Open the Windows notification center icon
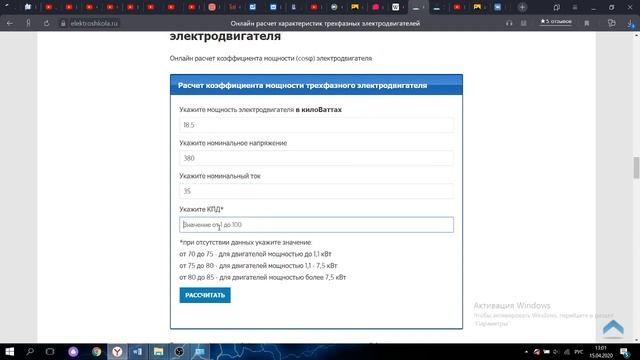This screenshot has height=360, width=640. tap(624, 352)
